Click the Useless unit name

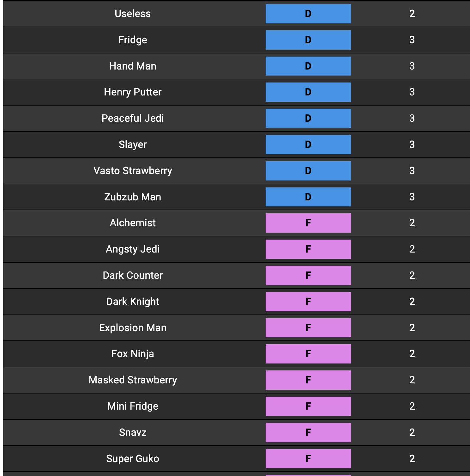133,14
